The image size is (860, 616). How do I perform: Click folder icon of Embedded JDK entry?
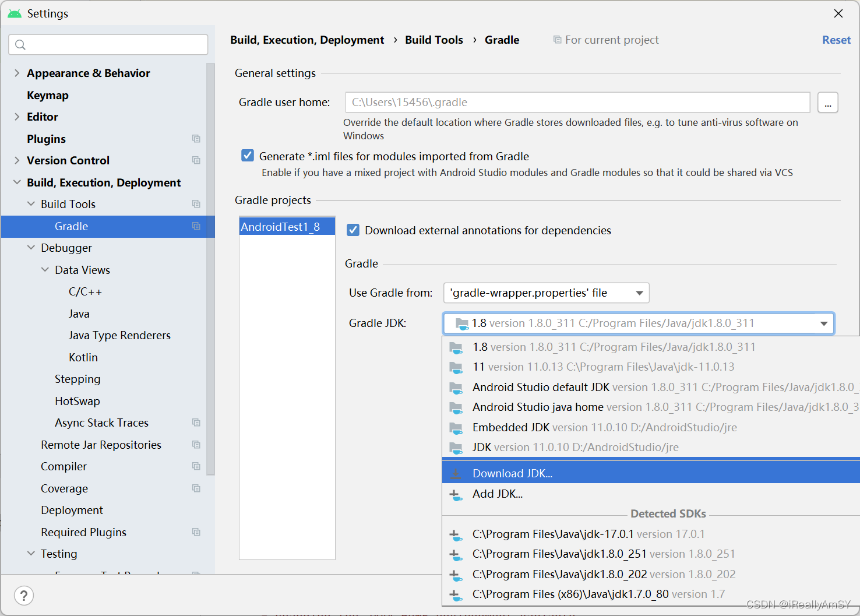pos(456,428)
